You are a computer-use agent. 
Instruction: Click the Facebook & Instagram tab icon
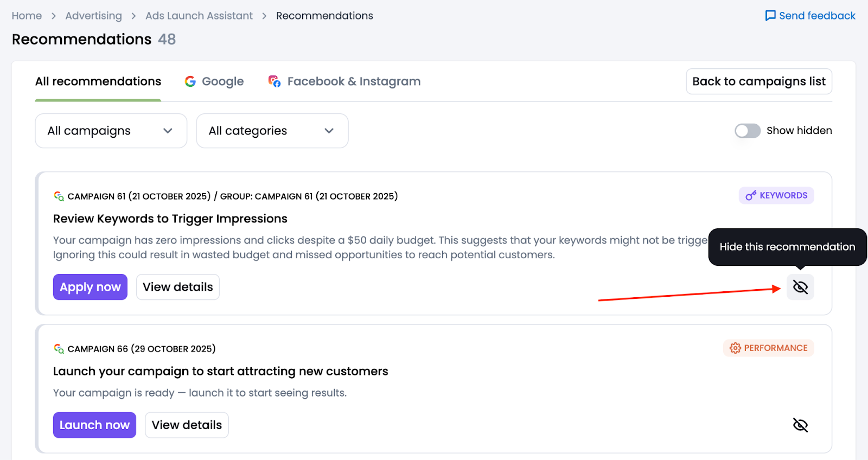[x=275, y=81]
